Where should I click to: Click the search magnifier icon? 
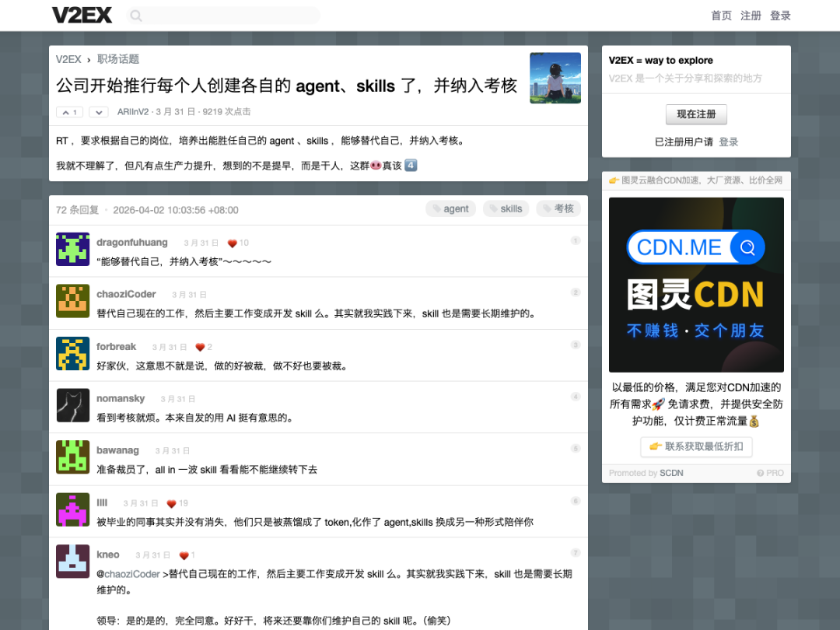(x=135, y=15)
